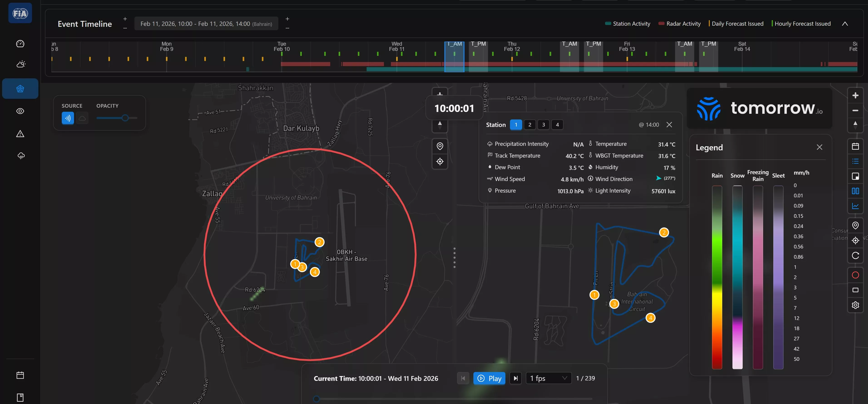Open the dashboard gauge page in sidebar
The width and height of the screenshot is (868, 404).
tap(20, 43)
